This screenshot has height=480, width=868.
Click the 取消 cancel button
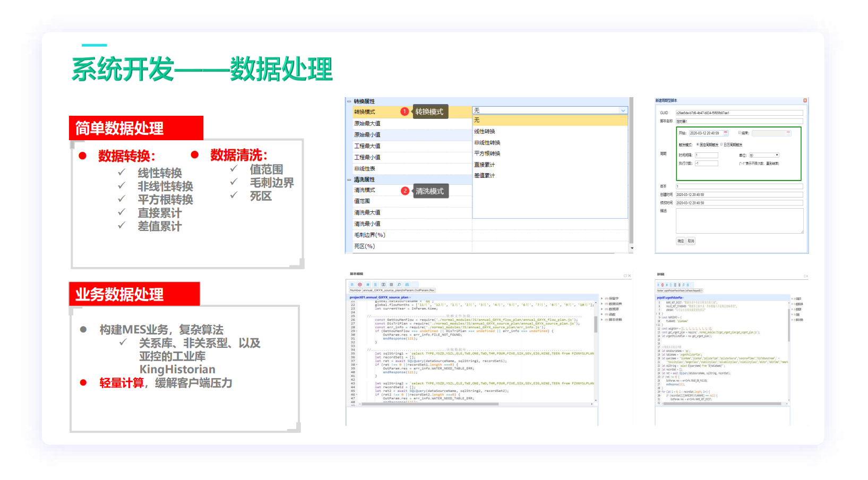click(x=691, y=241)
